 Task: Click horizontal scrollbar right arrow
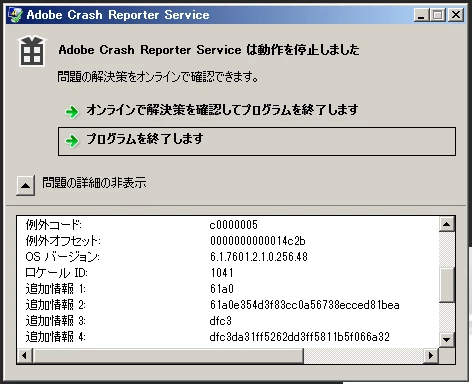[431, 355]
